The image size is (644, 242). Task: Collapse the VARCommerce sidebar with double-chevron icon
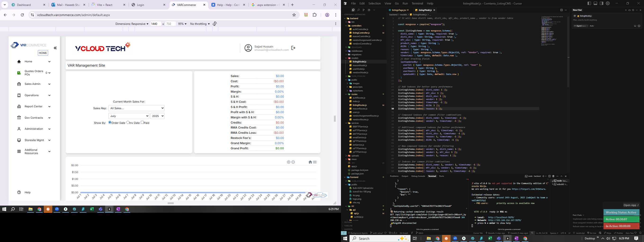(55, 48)
